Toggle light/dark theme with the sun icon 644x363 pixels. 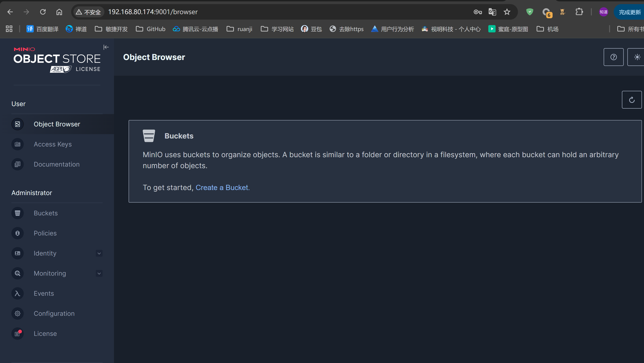pyautogui.click(x=637, y=57)
